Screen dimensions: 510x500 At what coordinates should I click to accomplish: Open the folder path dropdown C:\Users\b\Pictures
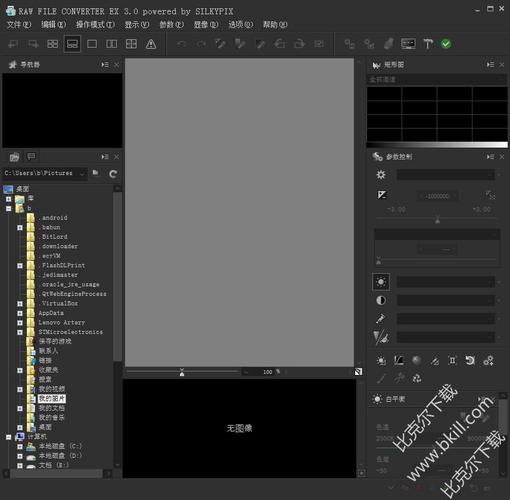(45, 173)
